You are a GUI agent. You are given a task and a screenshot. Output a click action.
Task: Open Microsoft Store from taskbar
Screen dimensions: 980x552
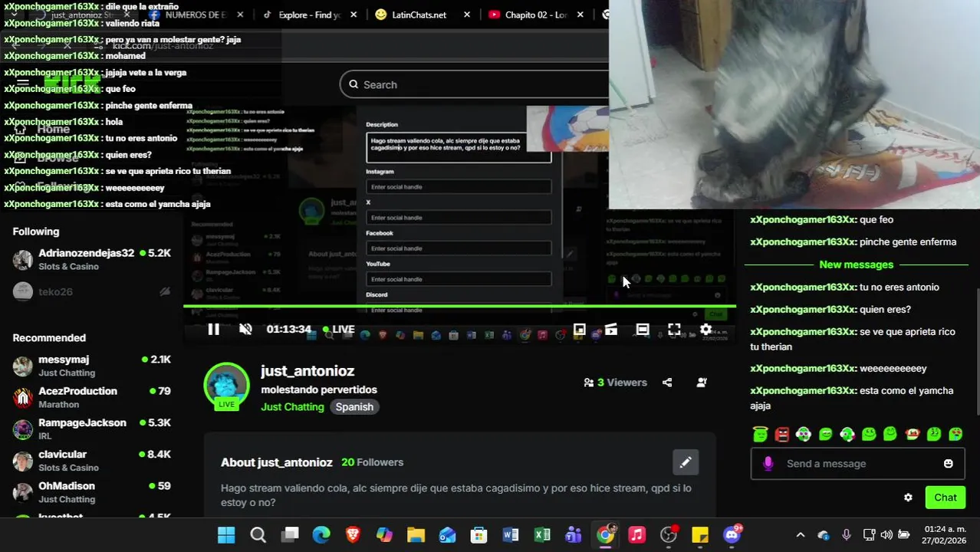[479, 535]
